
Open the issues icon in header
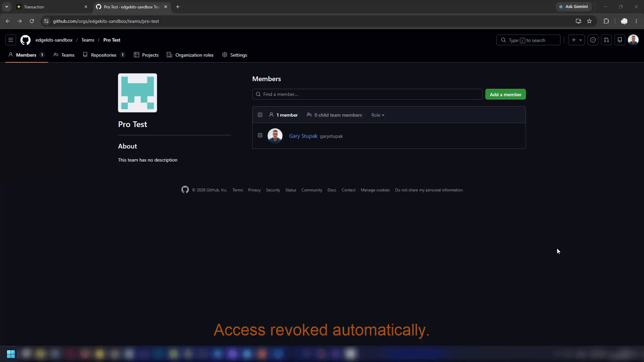coord(593,40)
